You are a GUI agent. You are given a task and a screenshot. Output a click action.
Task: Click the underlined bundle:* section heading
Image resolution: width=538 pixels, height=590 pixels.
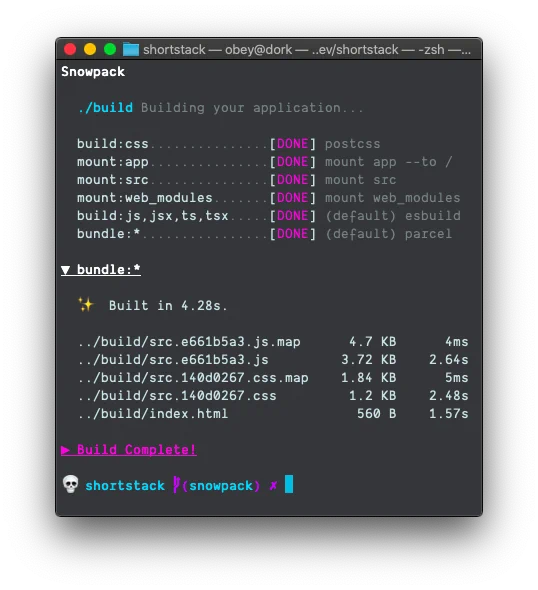[109, 270]
